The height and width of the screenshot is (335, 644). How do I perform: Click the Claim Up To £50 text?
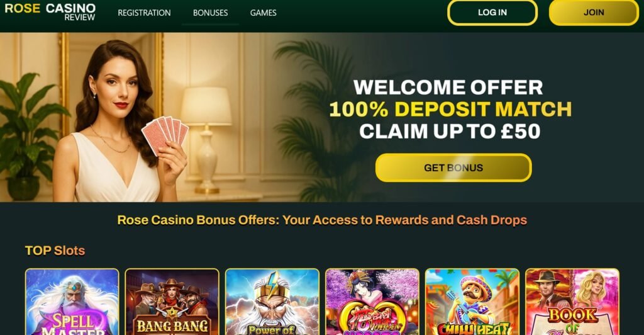coord(450,132)
